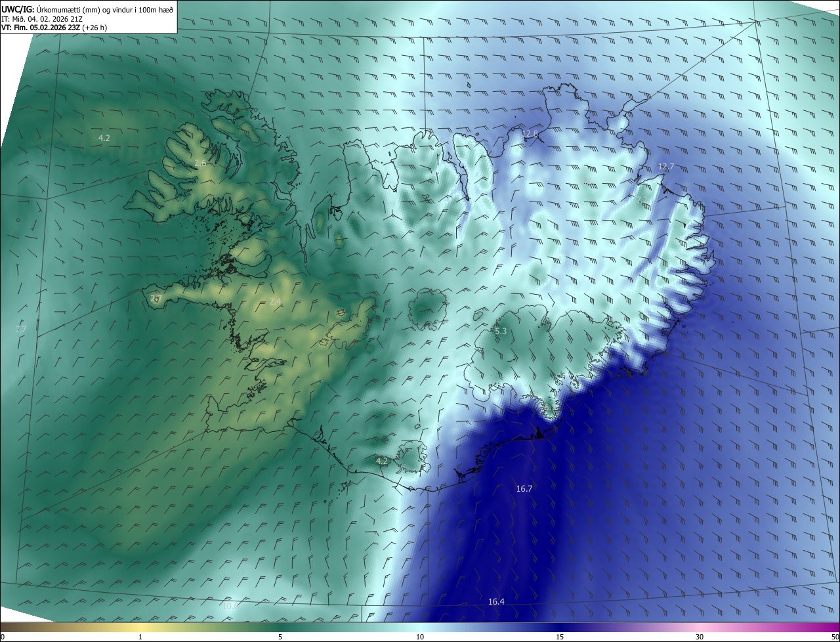Click the 7.2 value in northeast Iceland

point(641,200)
